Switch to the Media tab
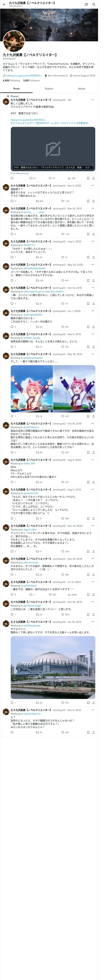The height and width of the screenshot is (980, 108). [x=82, y=89]
